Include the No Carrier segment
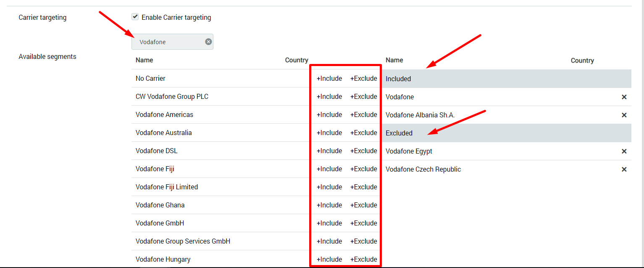Screen dimensions: 644x268 tap(329, 78)
